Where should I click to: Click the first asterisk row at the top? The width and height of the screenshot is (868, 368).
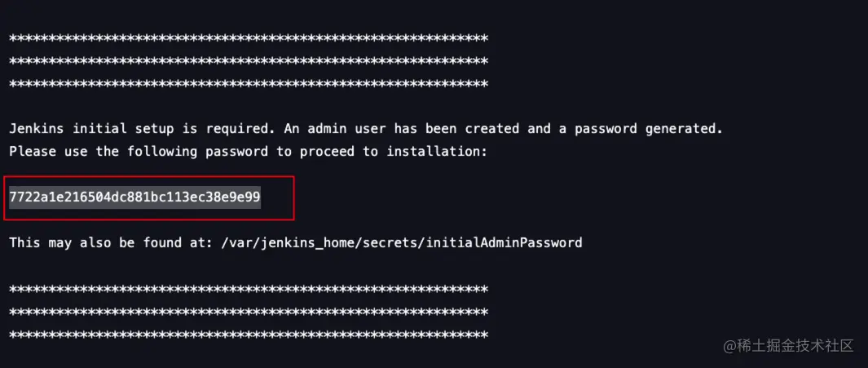click(249, 38)
